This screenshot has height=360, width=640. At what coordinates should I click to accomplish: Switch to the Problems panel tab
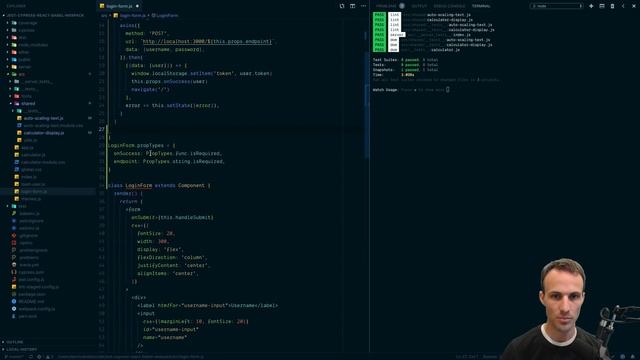click(386, 6)
